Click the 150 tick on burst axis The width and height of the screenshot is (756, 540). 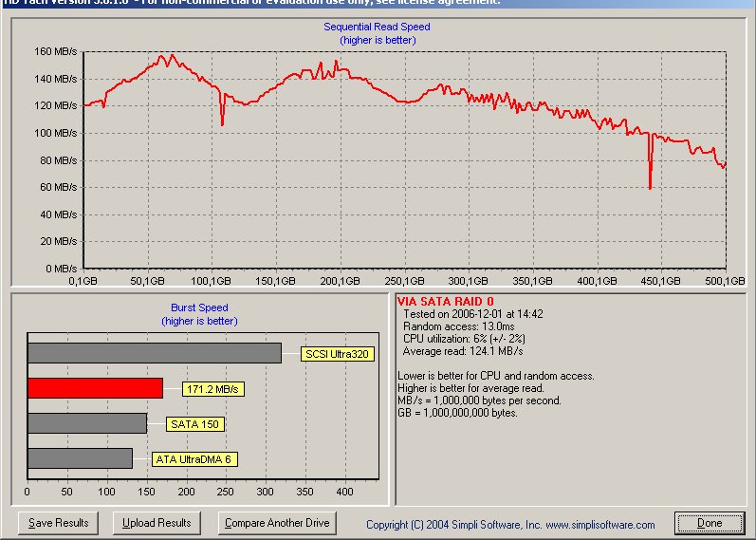pyautogui.click(x=146, y=492)
